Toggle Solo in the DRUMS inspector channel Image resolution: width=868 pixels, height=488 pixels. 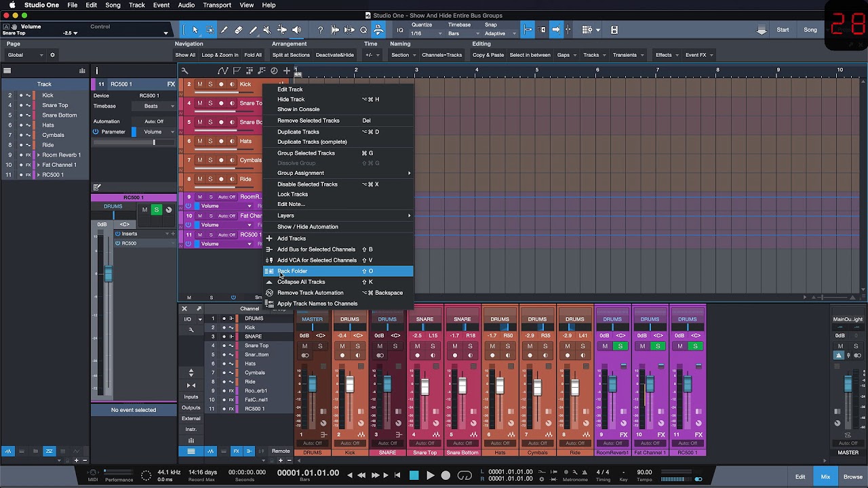tap(156, 210)
